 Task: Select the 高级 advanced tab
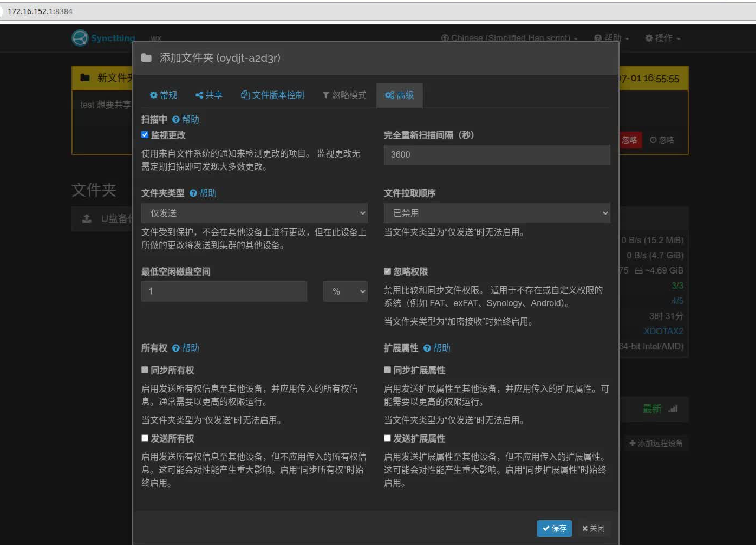(400, 95)
